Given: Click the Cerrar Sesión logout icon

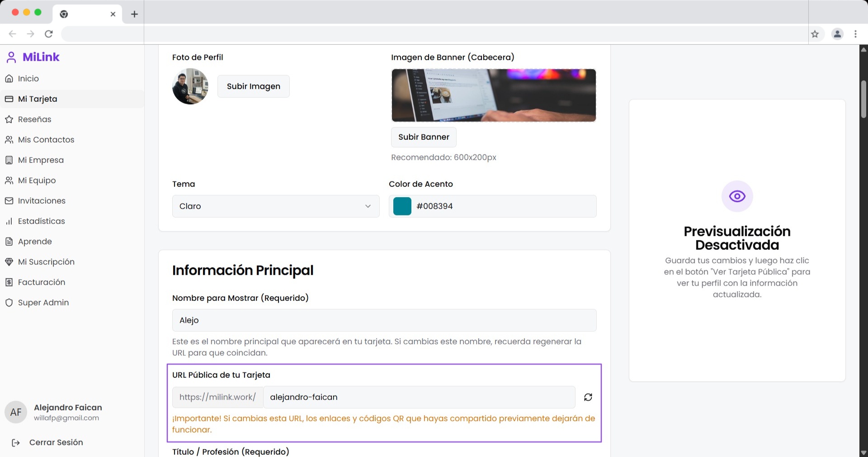Looking at the screenshot, I should pos(16,443).
